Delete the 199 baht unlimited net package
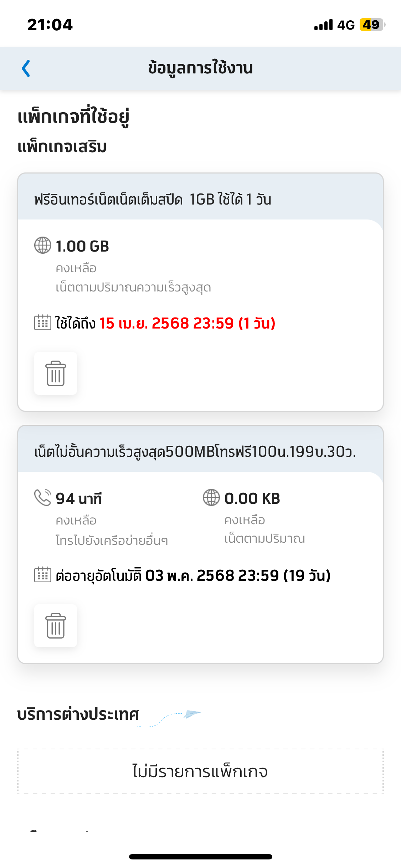The height and width of the screenshot is (868, 401). pos(56,626)
